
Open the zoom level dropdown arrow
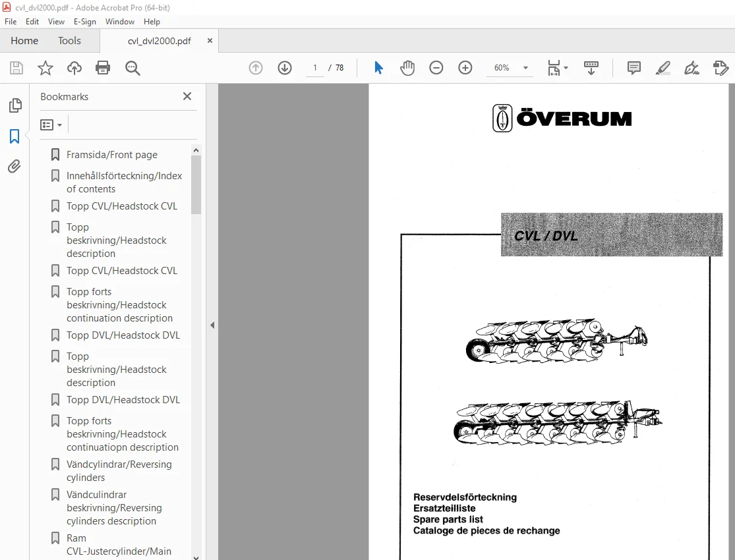pyautogui.click(x=525, y=68)
